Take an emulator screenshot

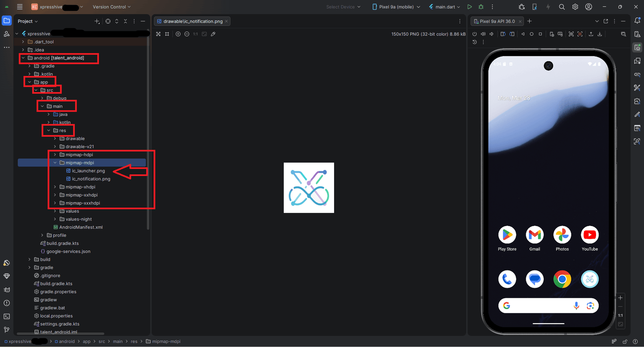571,34
